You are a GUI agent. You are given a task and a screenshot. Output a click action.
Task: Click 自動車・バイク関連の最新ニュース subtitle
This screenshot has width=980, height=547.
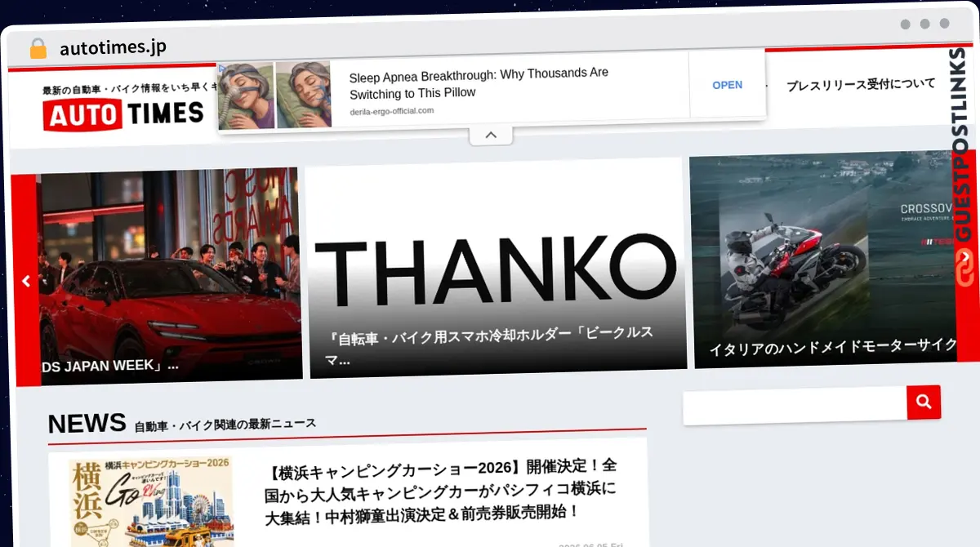pyautogui.click(x=225, y=424)
